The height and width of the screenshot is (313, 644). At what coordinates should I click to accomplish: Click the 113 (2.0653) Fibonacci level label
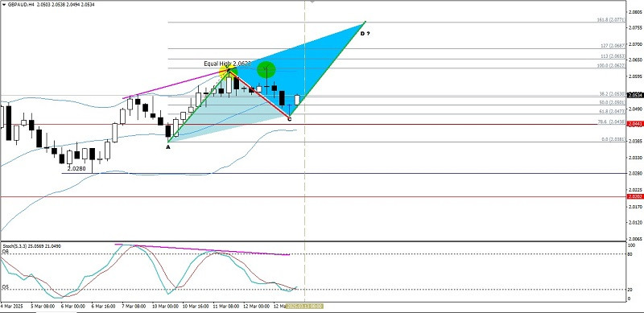(613, 56)
